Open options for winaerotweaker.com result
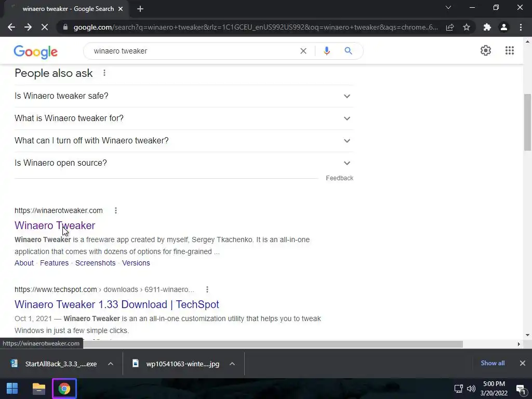This screenshot has width=532, height=399. tap(116, 210)
